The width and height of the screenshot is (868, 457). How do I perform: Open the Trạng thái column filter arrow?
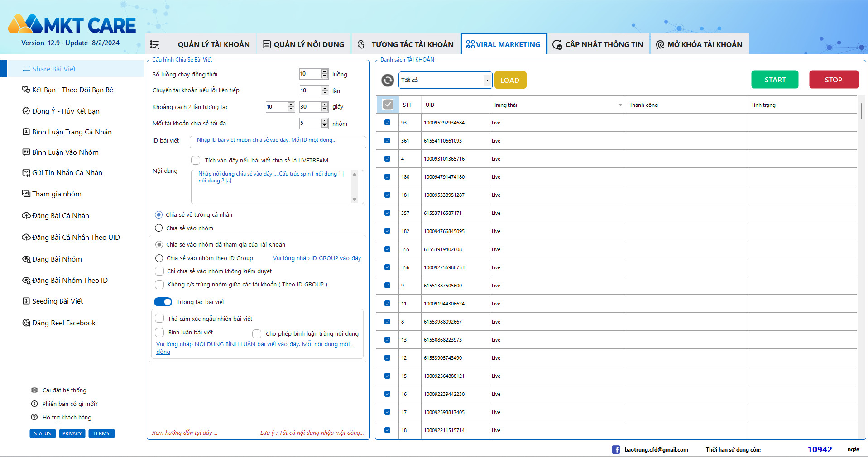click(x=620, y=105)
